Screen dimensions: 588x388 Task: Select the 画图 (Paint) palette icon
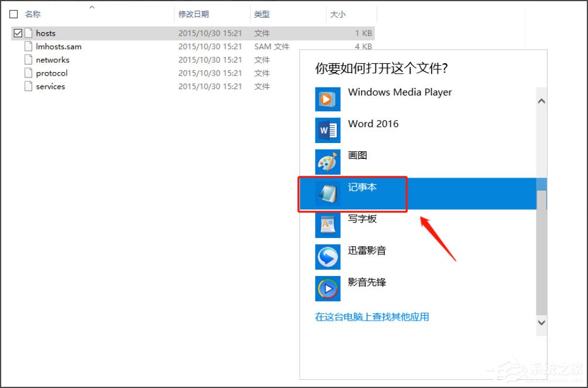327,162
